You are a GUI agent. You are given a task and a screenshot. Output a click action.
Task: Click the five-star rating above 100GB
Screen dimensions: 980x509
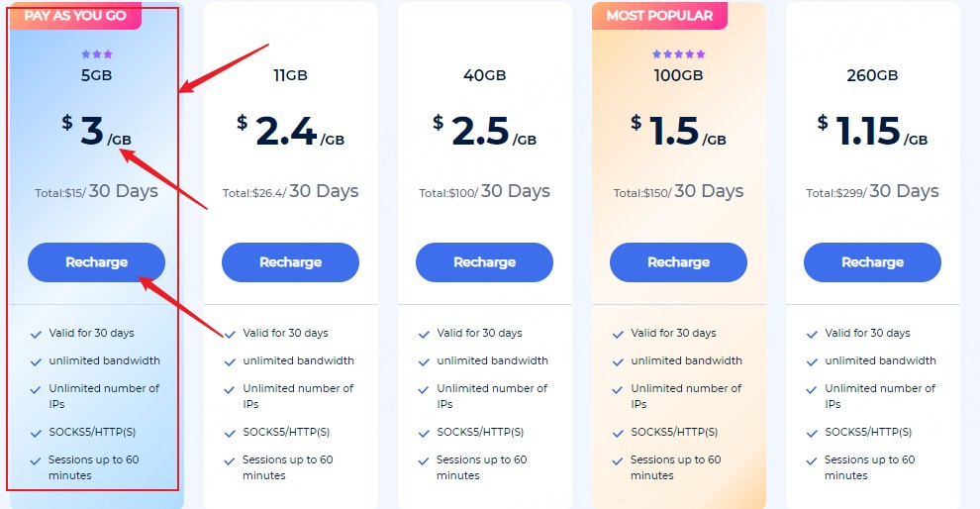coord(679,54)
